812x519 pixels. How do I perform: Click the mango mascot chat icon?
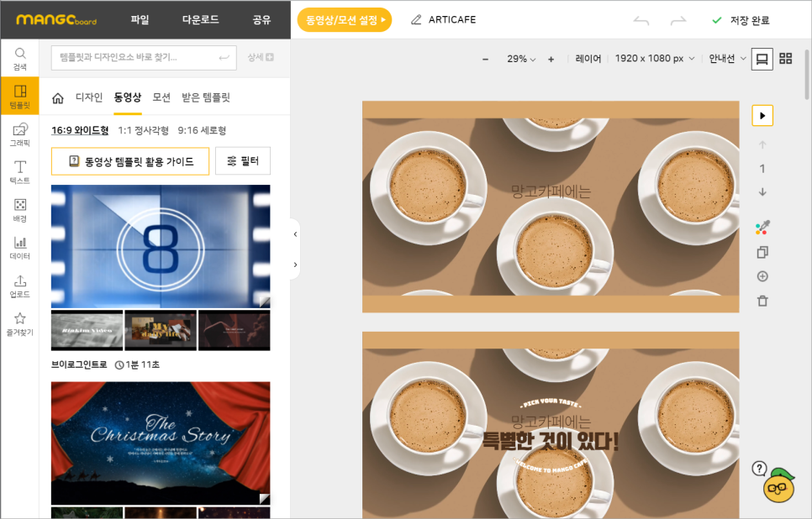coord(779,486)
